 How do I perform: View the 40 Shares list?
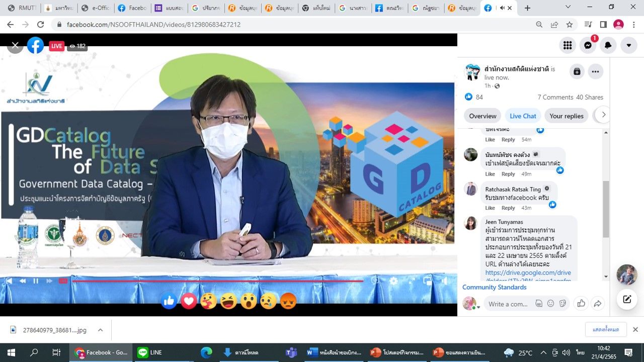point(590,97)
